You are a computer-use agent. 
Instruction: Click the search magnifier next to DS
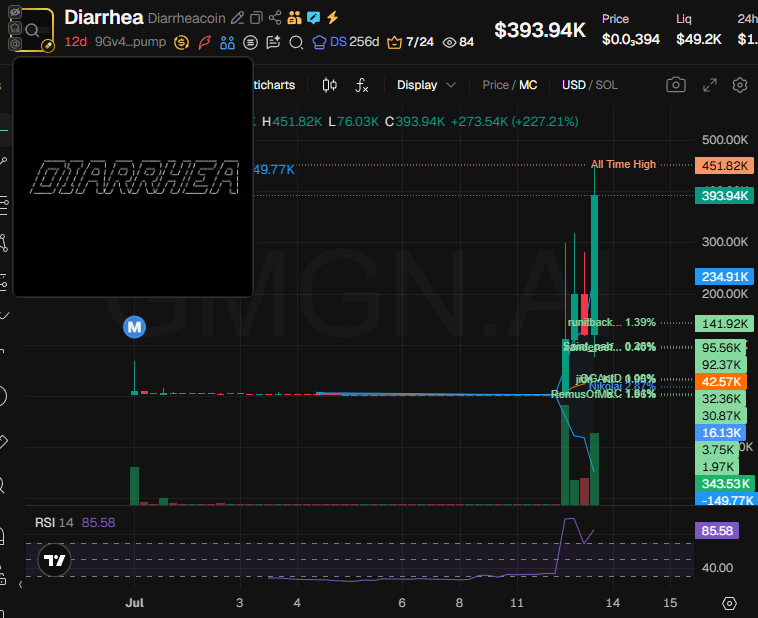click(x=296, y=43)
